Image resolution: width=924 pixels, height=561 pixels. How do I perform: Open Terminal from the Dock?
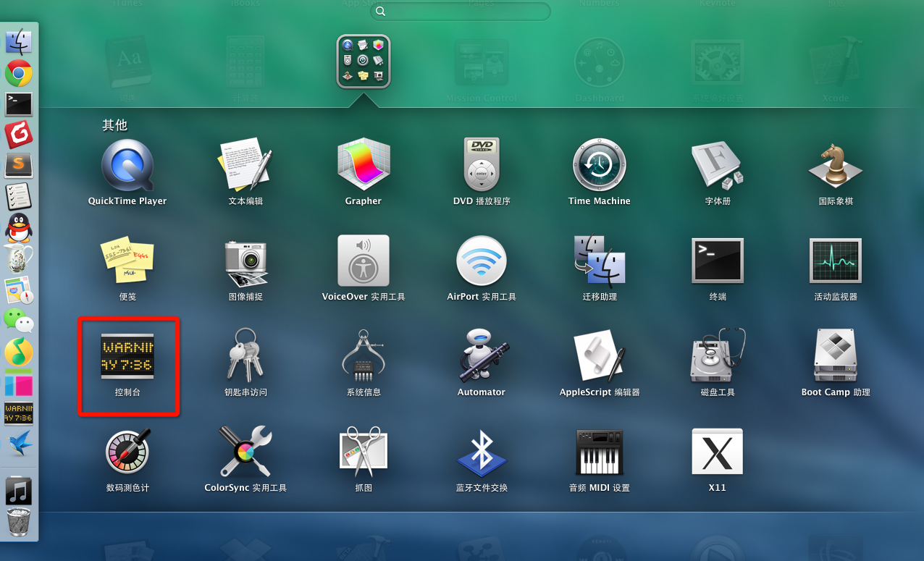(19, 104)
